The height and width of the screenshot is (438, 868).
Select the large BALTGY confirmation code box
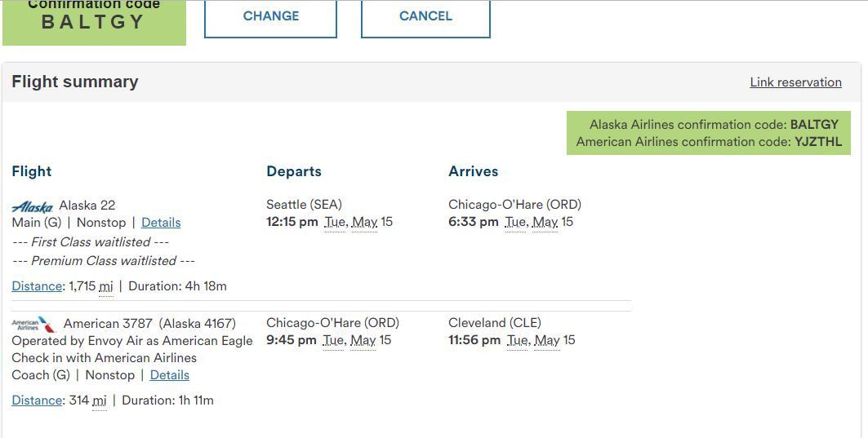point(94,21)
